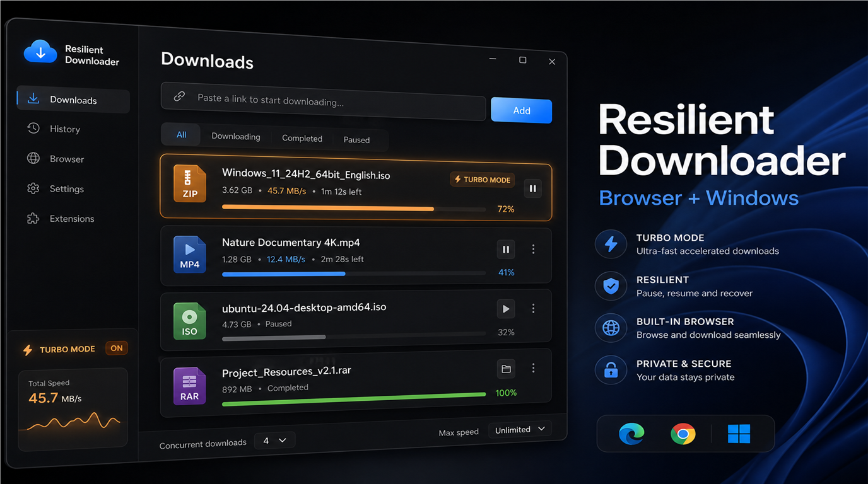Image resolution: width=868 pixels, height=484 pixels.
Task: Click the Windows_11_24H2_64bit_English.iso file name
Action: (306, 174)
